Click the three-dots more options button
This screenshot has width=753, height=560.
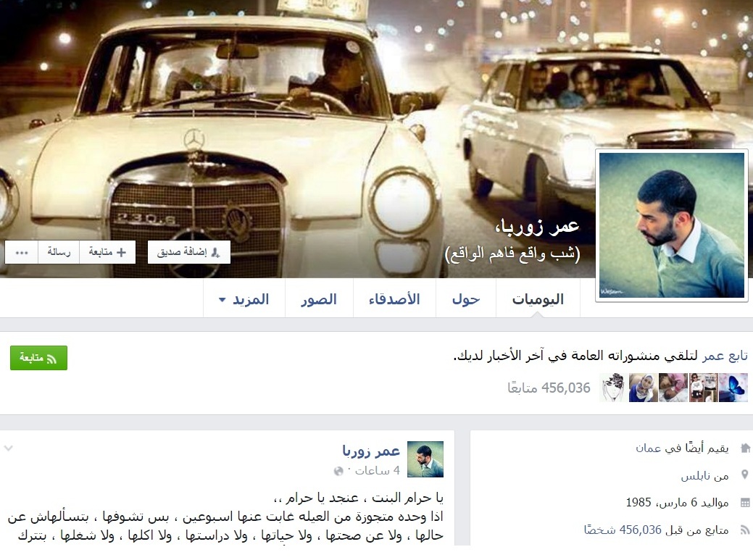pyautogui.click(x=22, y=252)
